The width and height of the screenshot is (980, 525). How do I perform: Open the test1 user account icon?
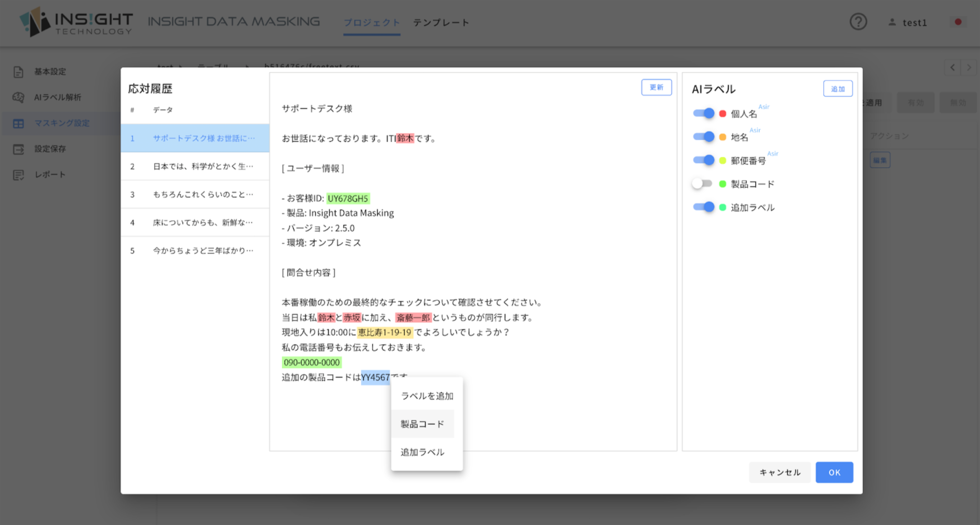click(x=892, y=22)
